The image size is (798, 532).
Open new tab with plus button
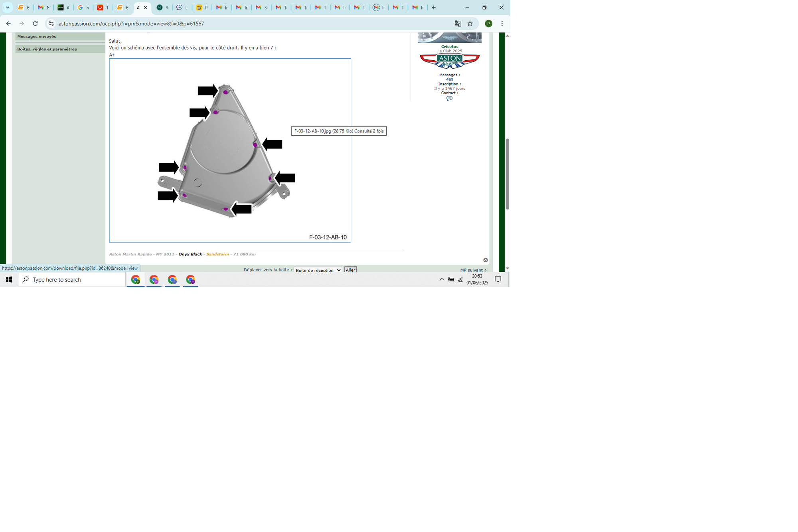434,8
